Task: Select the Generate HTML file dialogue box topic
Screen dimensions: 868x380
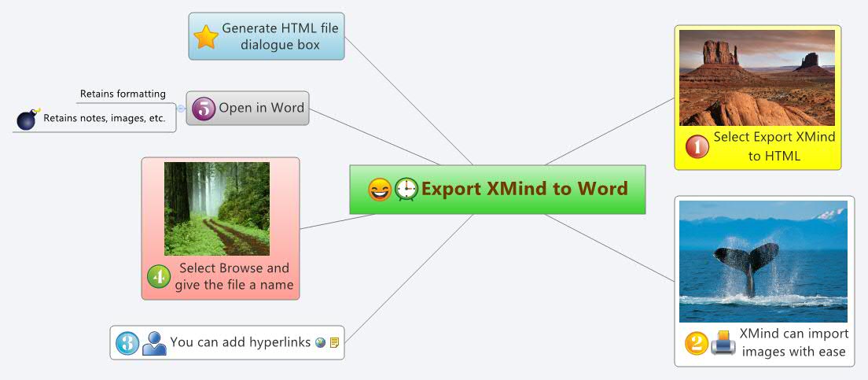Action: 280,36
